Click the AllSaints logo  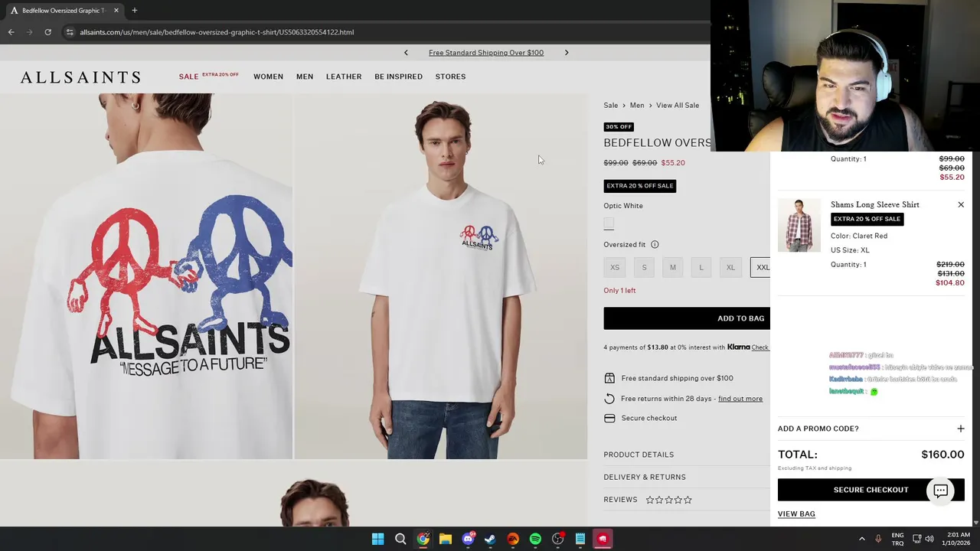coord(80,77)
